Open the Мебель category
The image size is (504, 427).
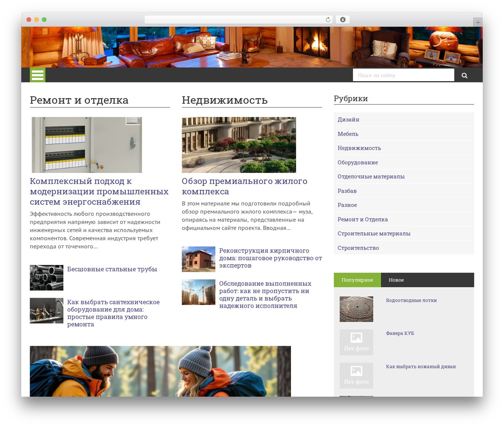[x=404, y=134]
